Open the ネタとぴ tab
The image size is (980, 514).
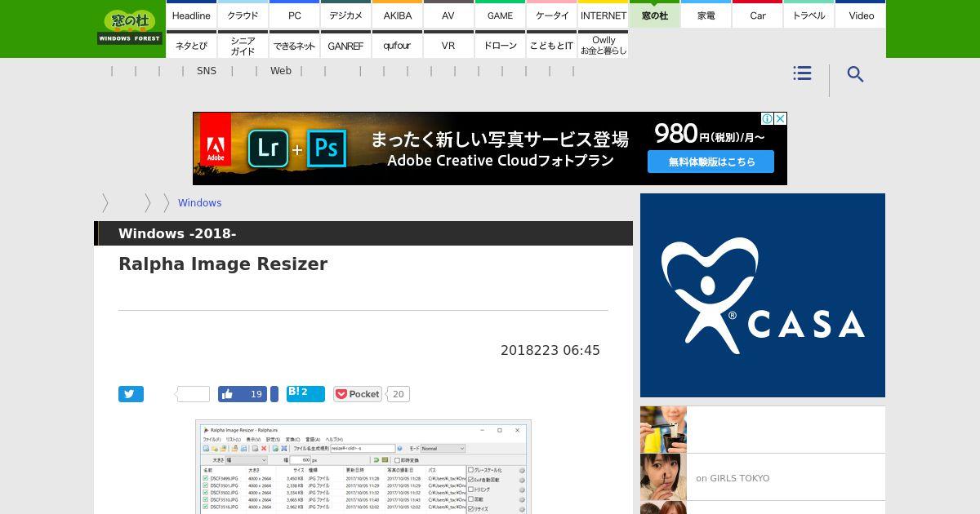pos(191,45)
